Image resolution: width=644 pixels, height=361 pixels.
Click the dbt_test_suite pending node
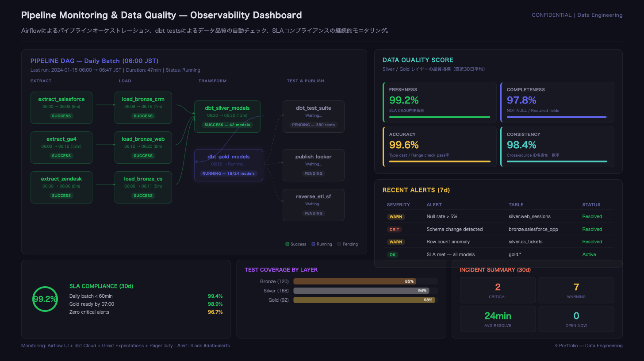[313, 116]
